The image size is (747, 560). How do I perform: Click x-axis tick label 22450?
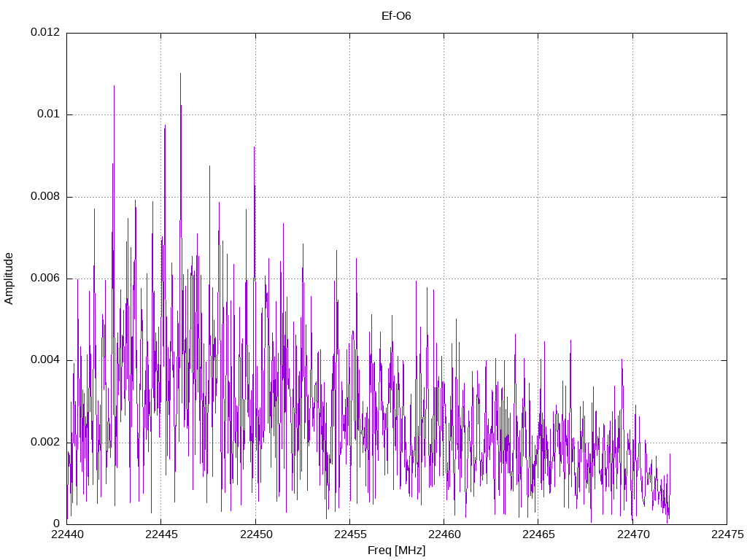click(x=256, y=534)
